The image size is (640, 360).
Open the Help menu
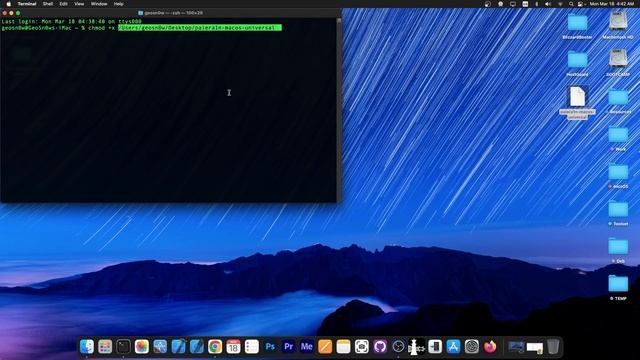118,4
